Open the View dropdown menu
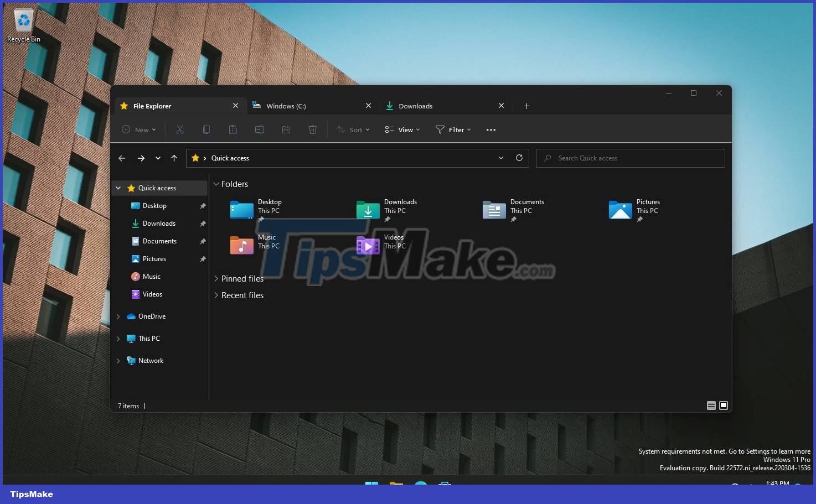Image resolution: width=816 pixels, height=504 pixels. tap(402, 129)
